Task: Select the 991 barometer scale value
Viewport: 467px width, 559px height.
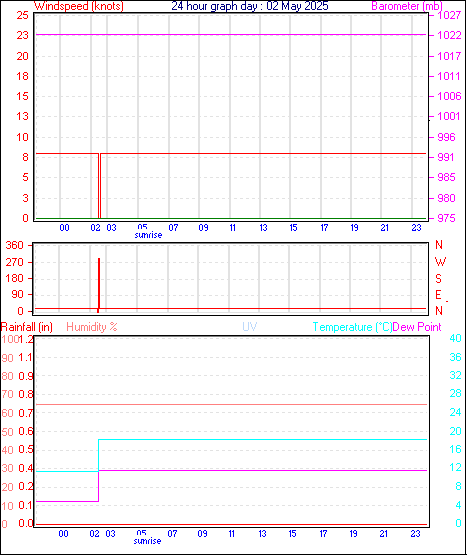Action: click(x=446, y=157)
